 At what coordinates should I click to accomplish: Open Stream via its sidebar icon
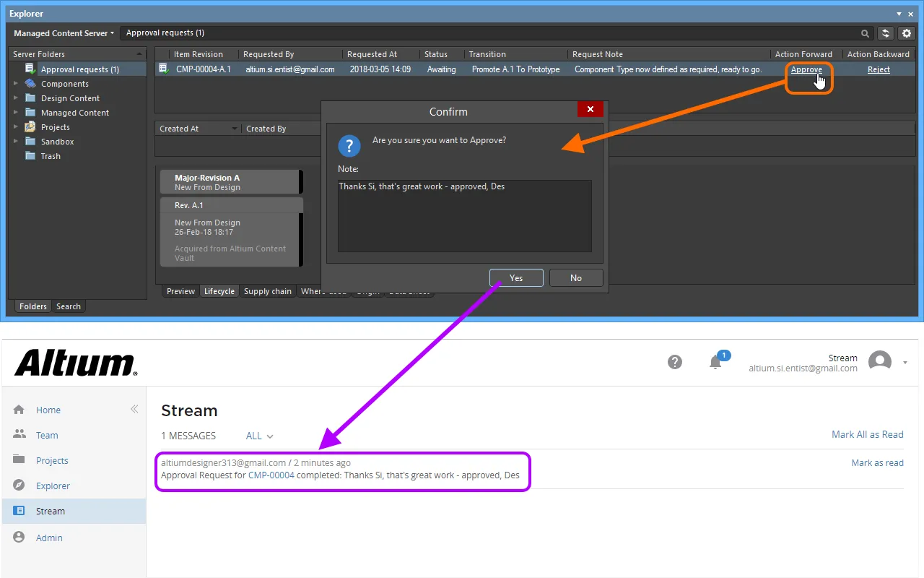[19, 511]
